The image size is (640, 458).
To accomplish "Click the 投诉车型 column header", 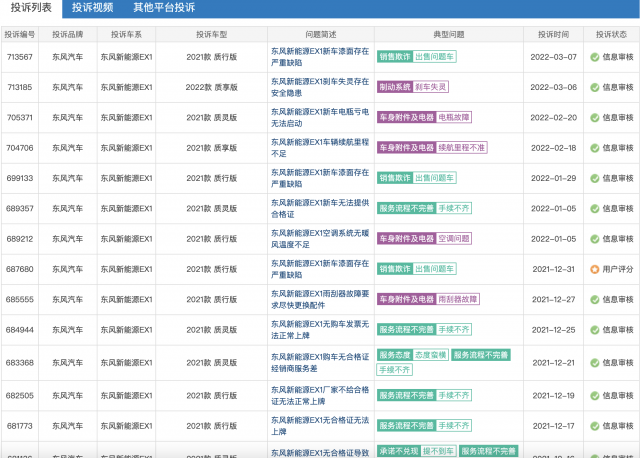I will pyautogui.click(x=211, y=35).
